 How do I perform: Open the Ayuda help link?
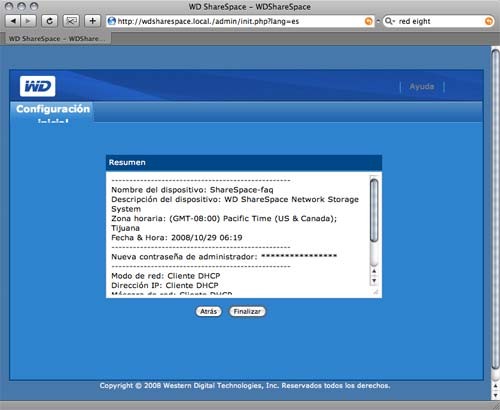coord(422,87)
